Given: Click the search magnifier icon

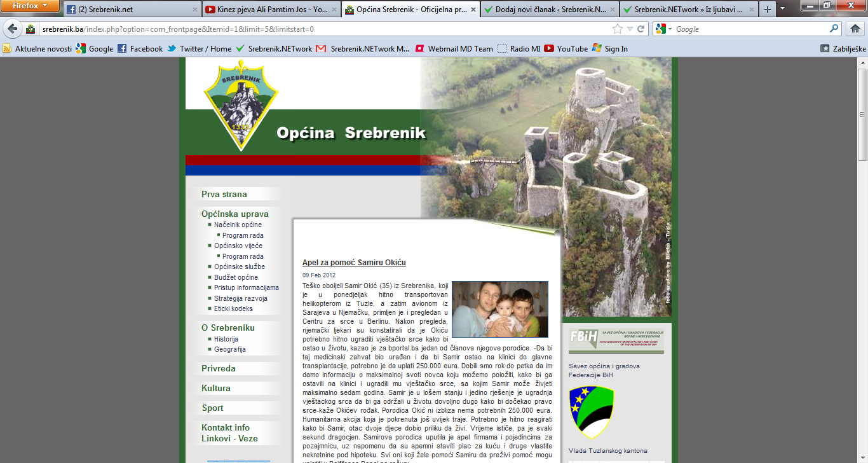Looking at the screenshot, I should click(834, 29).
